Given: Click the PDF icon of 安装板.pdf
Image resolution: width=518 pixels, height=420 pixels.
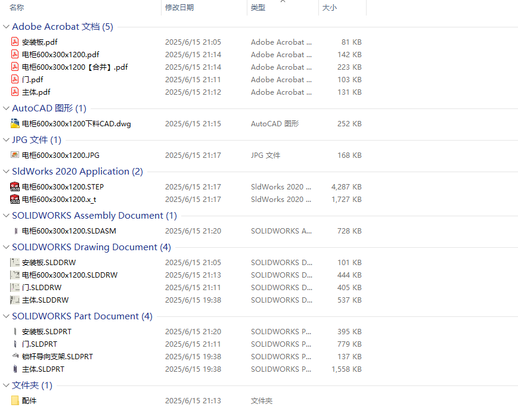Looking at the screenshot, I should pyautogui.click(x=15, y=42).
